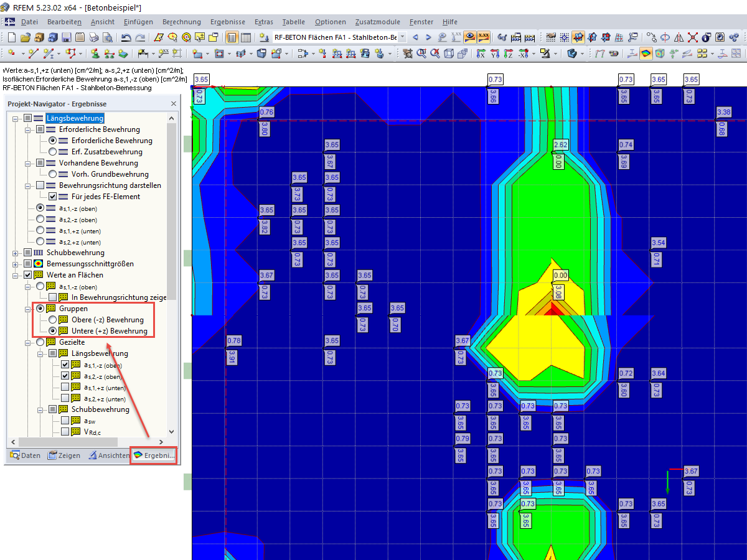Screen dimensions: 747x560
Task: Open the Ergebnisse menu
Action: pos(228,22)
